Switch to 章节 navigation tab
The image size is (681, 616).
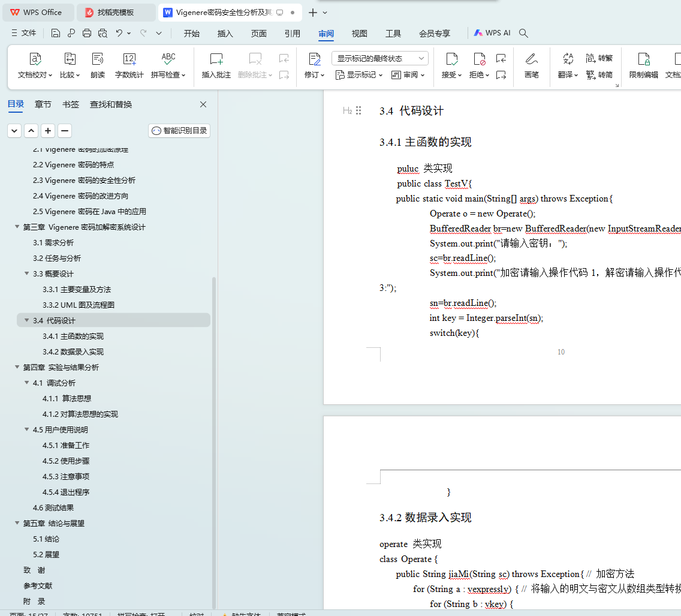coord(43,104)
